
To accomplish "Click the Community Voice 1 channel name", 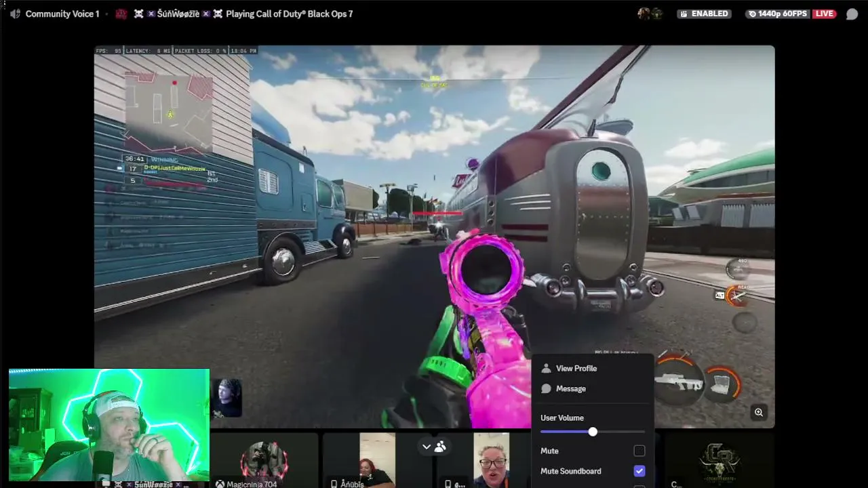I will coord(62,14).
